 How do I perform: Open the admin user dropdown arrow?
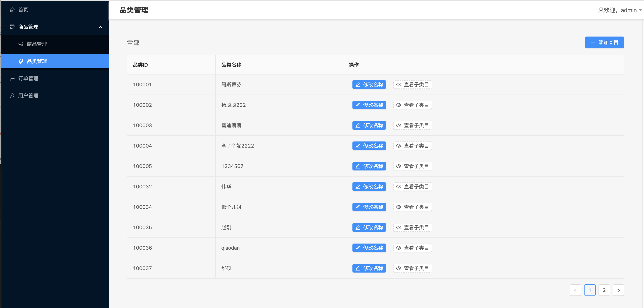pyautogui.click(x=640, y=10)
